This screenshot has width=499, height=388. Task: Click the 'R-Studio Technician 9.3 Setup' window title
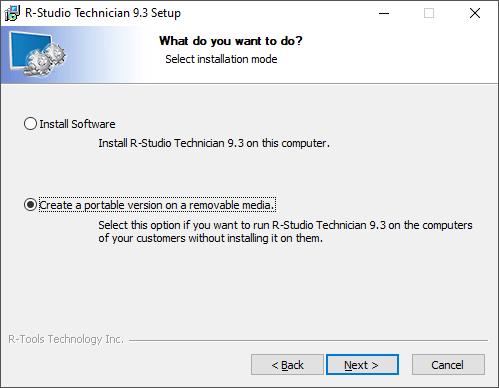coord(103,13)
